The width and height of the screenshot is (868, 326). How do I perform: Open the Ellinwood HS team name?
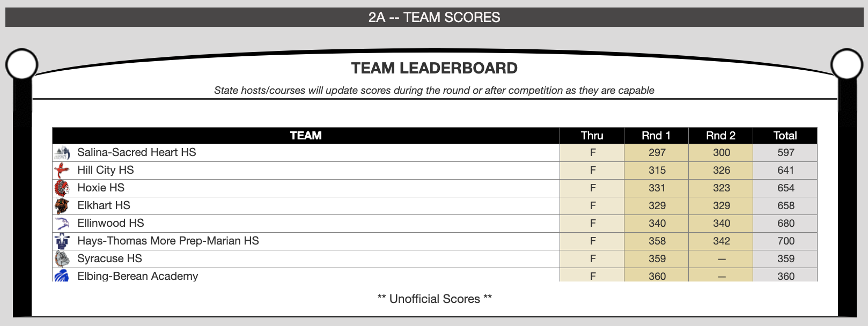111,223
